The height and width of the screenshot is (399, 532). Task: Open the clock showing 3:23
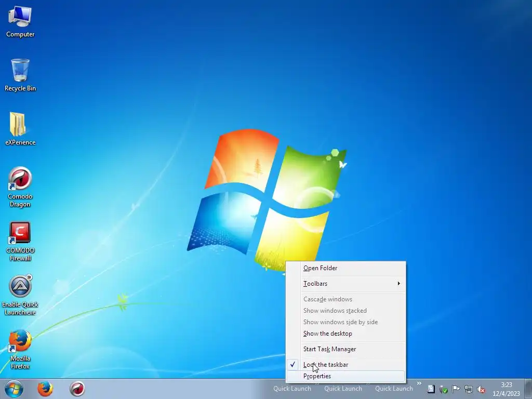point(506,389)
